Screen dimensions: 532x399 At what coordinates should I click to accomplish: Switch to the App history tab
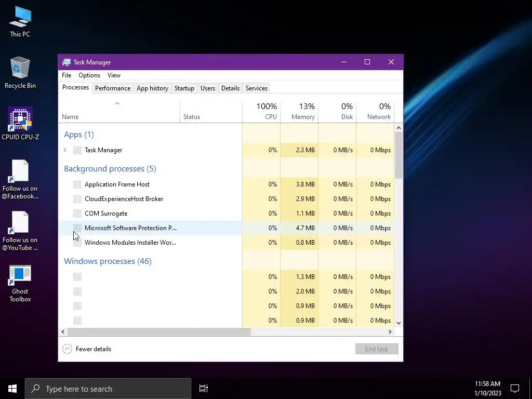coord(152,88)
